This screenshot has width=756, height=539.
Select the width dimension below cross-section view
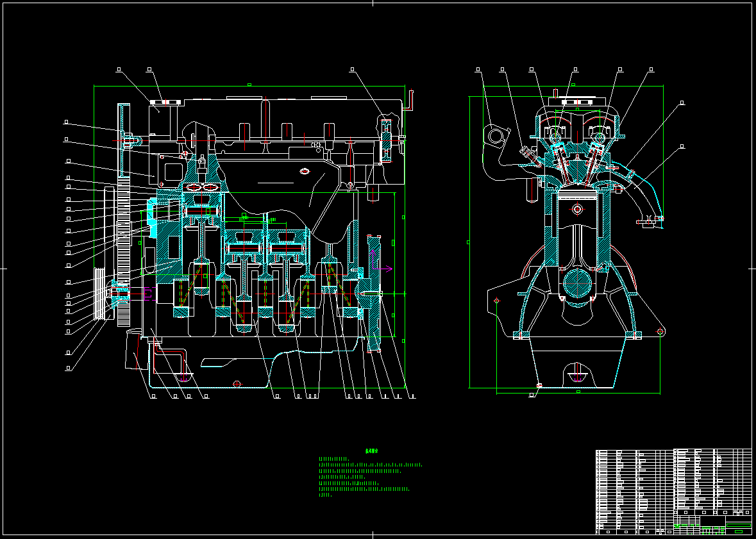tap(578, 392)
